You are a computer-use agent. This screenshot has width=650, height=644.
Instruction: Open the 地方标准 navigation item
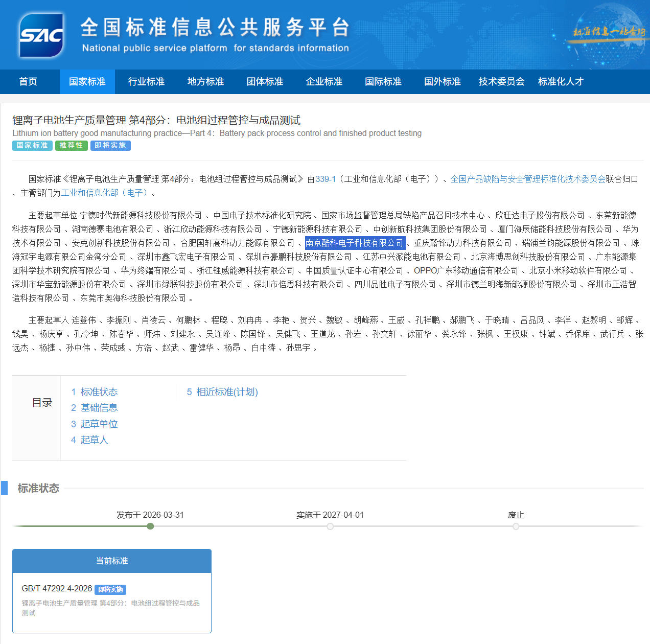pos(205,82)
